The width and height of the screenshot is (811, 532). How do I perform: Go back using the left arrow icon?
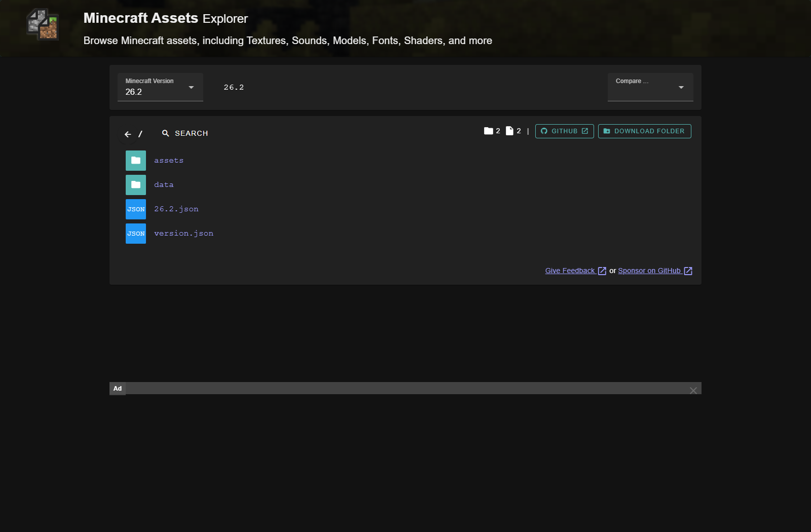coord(128,134)
